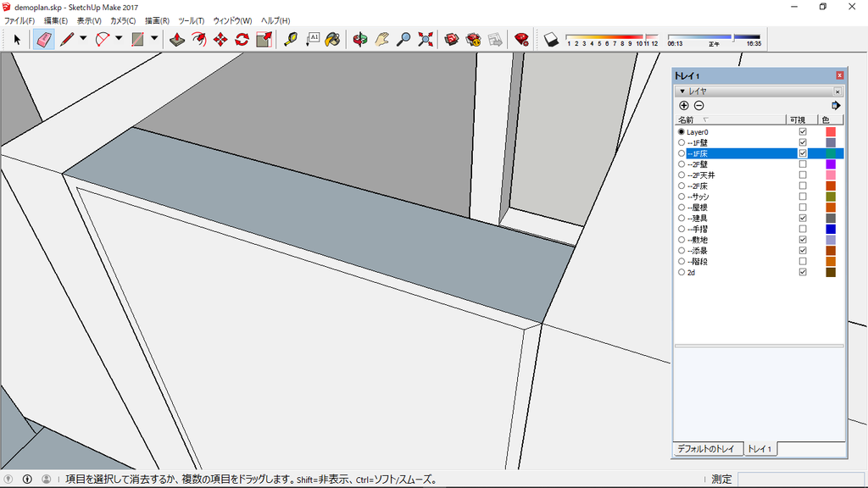Pick the Pan hand tool
Viewport: 868px width, 488px height.
pyautogui.click(x=381, y=40)
